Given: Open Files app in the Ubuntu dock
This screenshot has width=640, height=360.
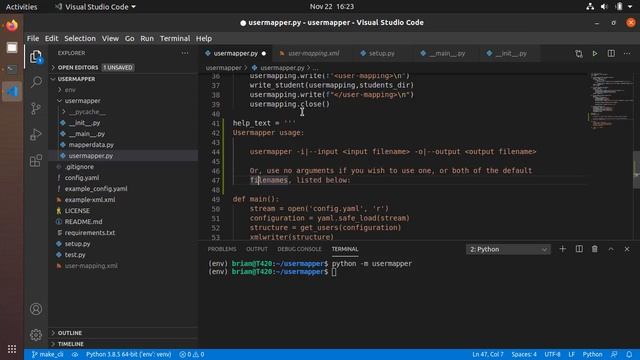Looking at the screenshot, I should click(x=12, y=48).
